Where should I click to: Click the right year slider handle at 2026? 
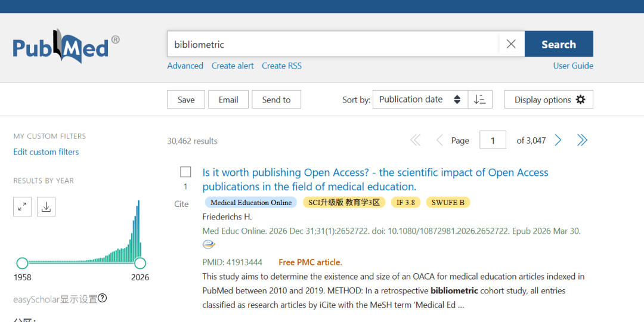tap(140, 264)
